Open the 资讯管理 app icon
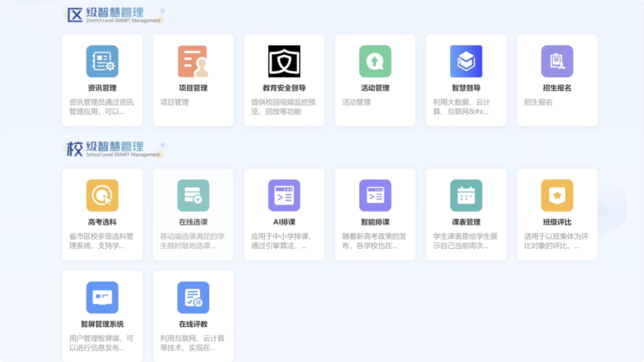The image size is (644, 362). (x=102, y=61)
